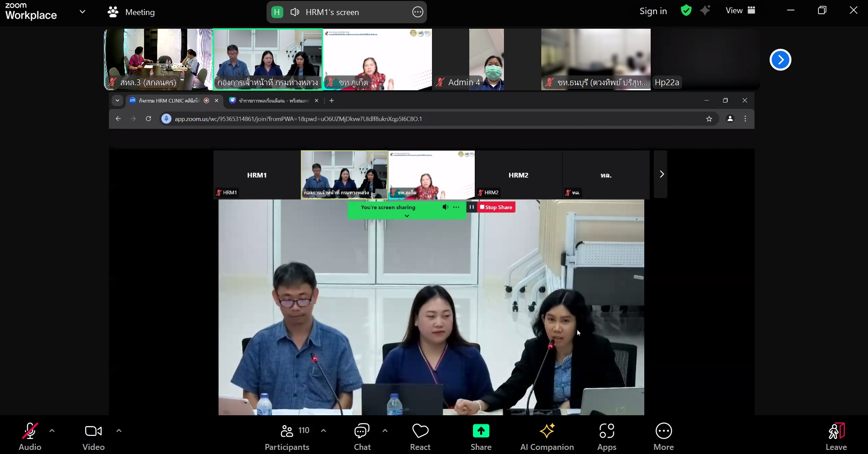
Task: Toggle camera with the Video button
Action: pyautogui.click(x=93, y=436)
